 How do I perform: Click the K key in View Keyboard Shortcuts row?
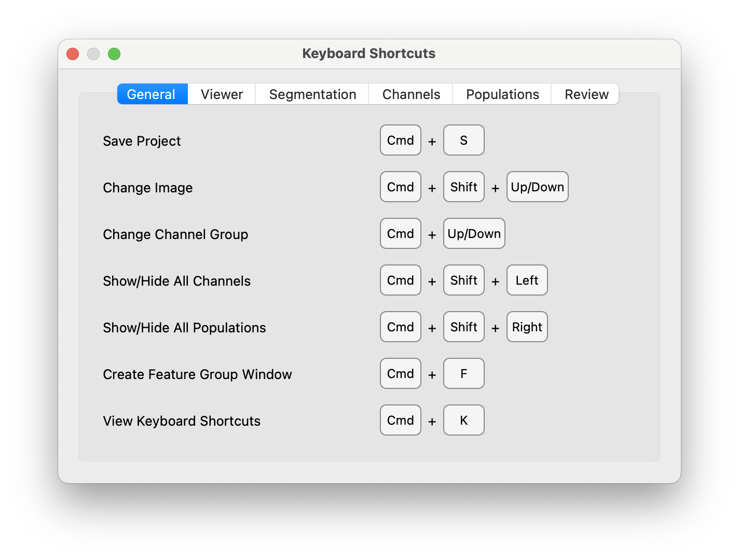[x=463, y=420]
